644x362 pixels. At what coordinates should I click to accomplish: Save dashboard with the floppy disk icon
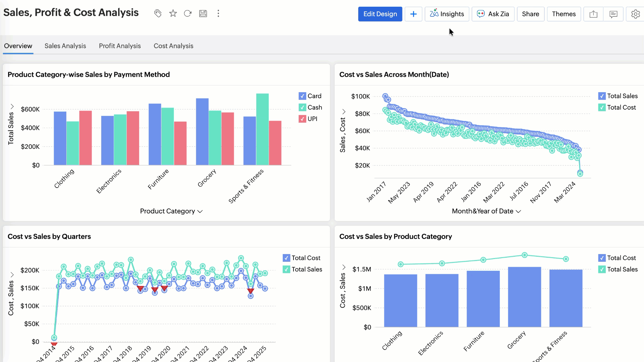(x=203, y=13)
